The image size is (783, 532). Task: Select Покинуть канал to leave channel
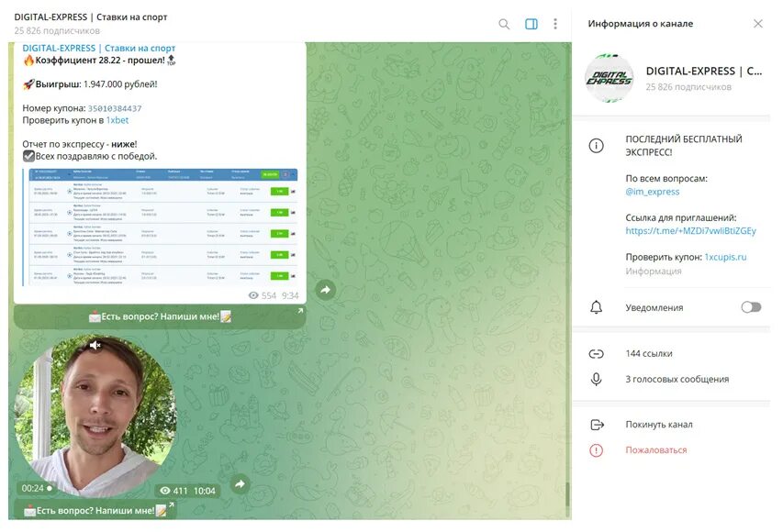pyautogui.click(x=659, y=425)
